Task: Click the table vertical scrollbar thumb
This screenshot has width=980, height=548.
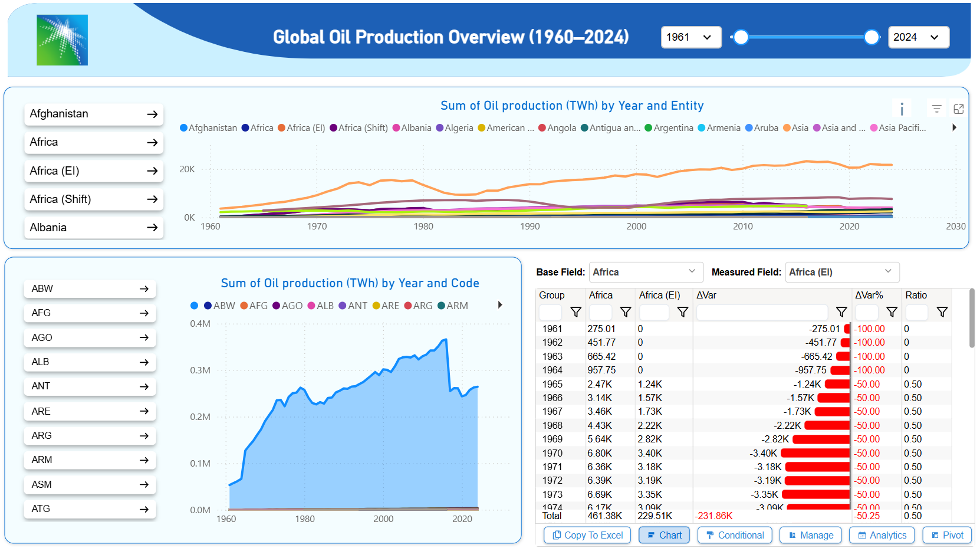Action: point(972,319)
